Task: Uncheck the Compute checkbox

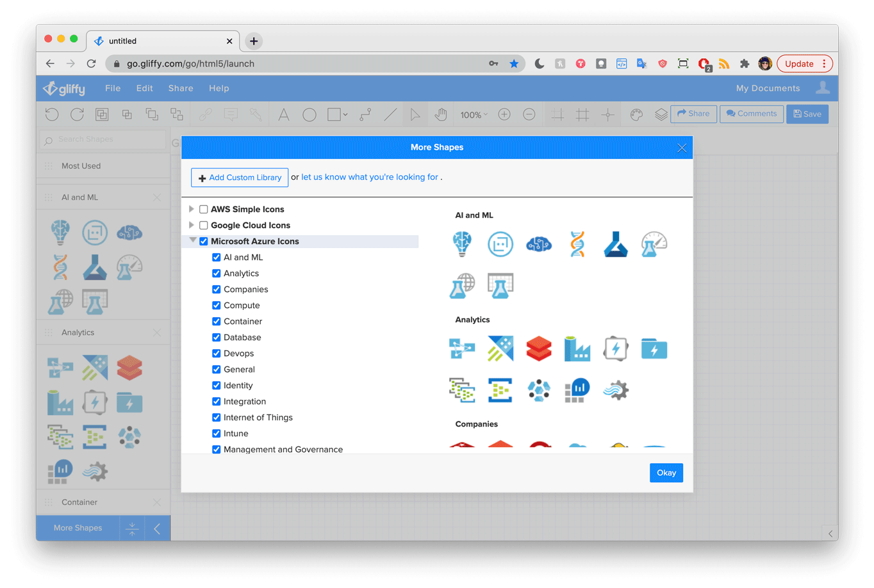Action: point(217,306)
